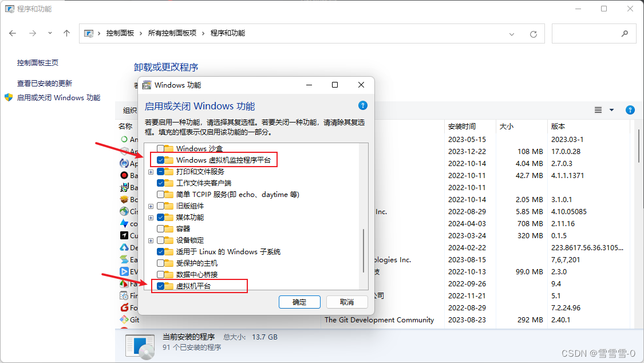This screenshot has height=363, width=644.
Task: Click the 控制面板 breadcrumb item
Action: tap(120, 33)
